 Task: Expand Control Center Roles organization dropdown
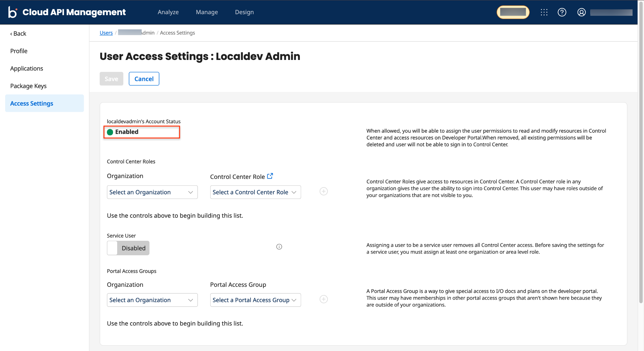coord(152,192)
